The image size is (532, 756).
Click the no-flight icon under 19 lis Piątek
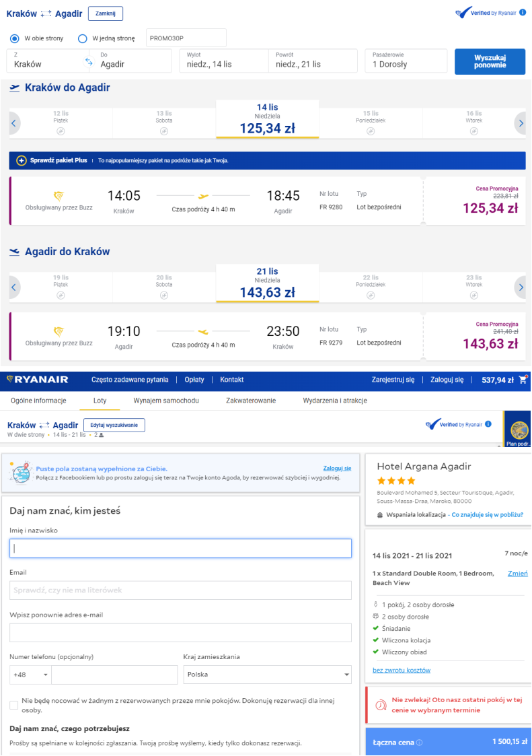point(61,296)
